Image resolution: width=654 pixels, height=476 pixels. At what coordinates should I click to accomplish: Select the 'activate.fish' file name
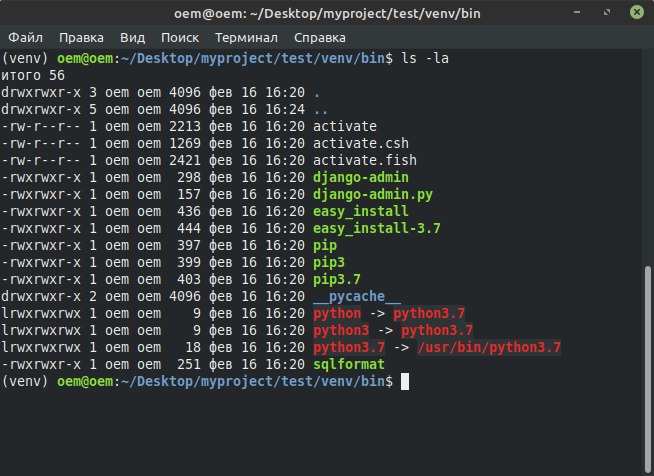click(365, 160)
